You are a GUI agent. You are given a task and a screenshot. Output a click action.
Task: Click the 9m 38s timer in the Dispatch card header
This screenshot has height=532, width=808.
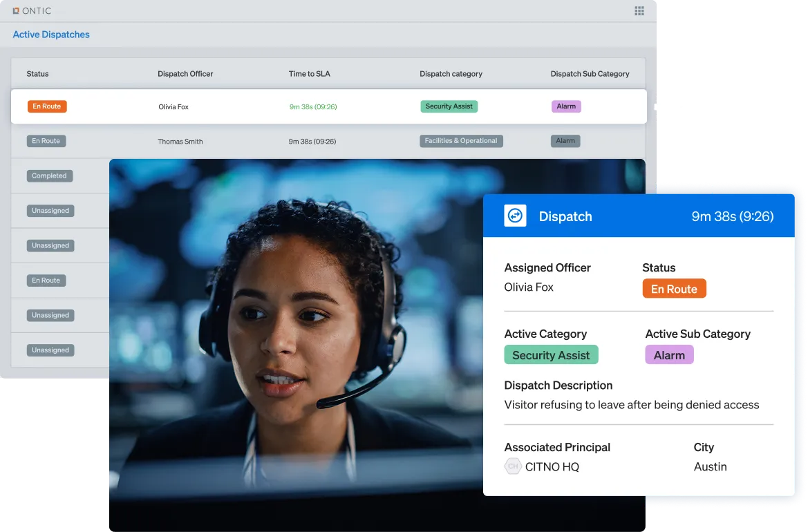pyautogui.click(x=732, y=216)
